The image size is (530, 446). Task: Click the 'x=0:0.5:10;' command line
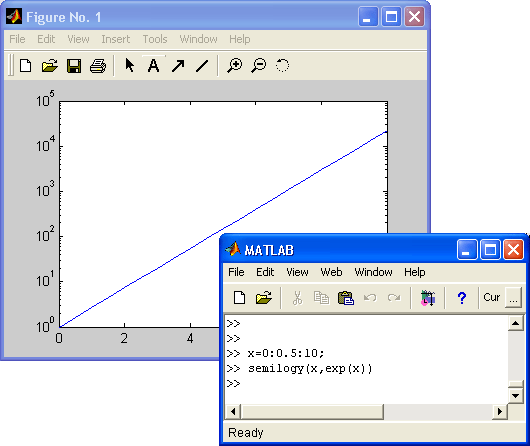click(286, 353)
